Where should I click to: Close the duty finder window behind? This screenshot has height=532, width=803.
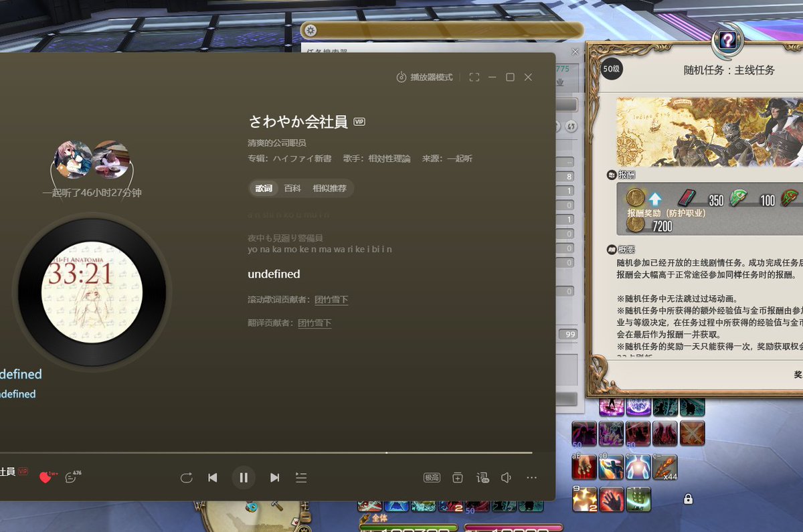point(575,52)
